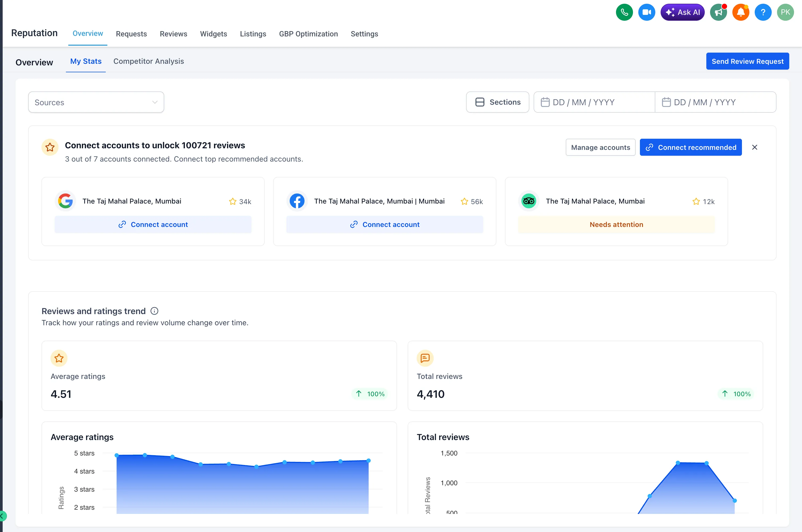Open the Reputation Settings tab

click(x=364, y=34)
